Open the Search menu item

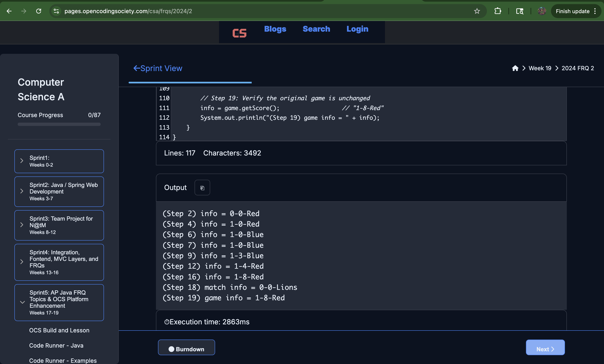point(316,29)
